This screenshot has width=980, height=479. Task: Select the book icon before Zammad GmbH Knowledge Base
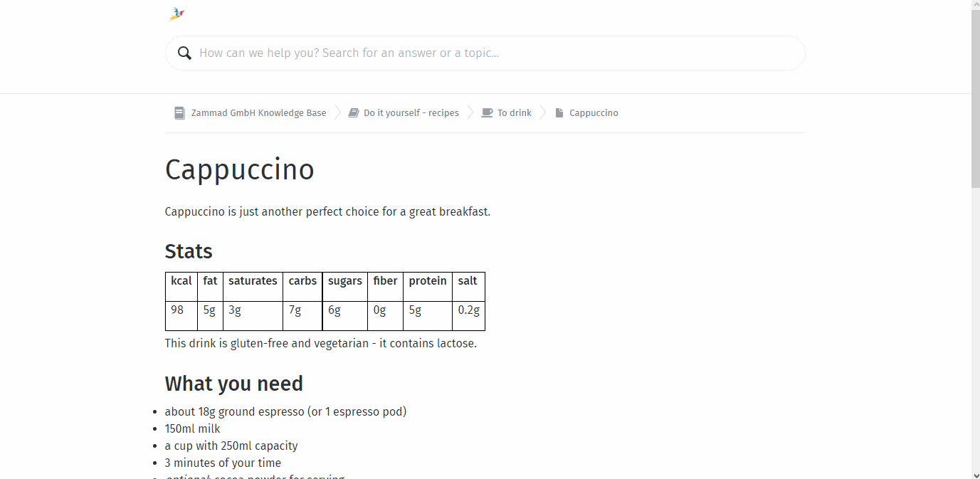click(x=179, y=112)
